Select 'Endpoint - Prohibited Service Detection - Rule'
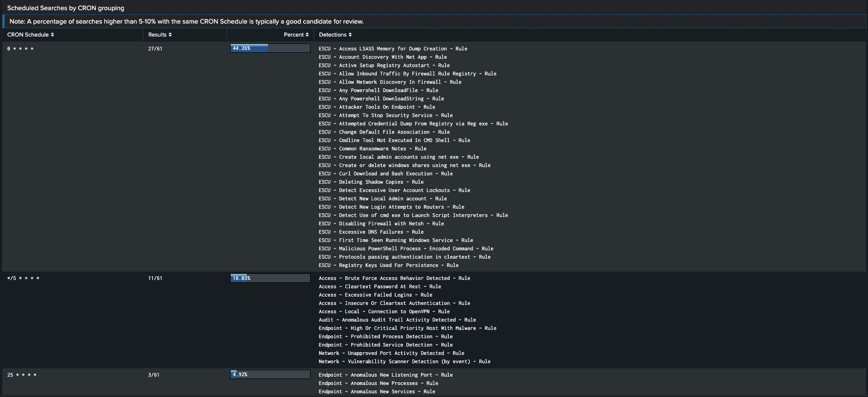This screenshot has width=868, height=397. pyautogui.click(x=385, y=345)
